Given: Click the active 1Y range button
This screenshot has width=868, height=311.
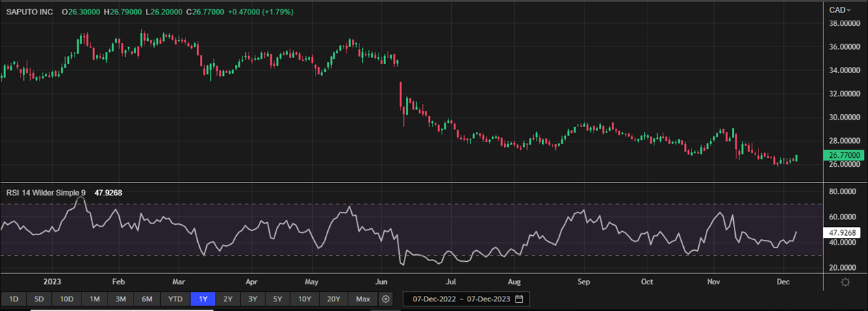Looking at the screenshot, I should 203,299.
